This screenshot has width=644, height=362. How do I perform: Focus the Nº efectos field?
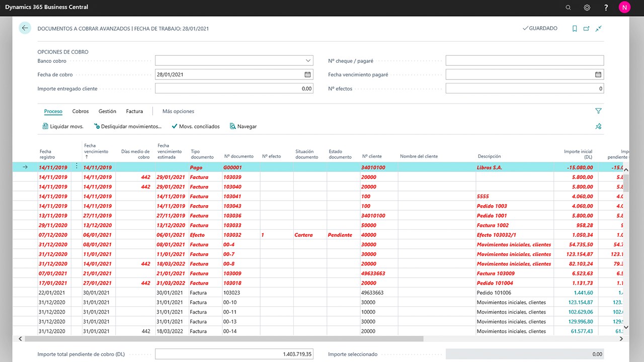(525, 88)
